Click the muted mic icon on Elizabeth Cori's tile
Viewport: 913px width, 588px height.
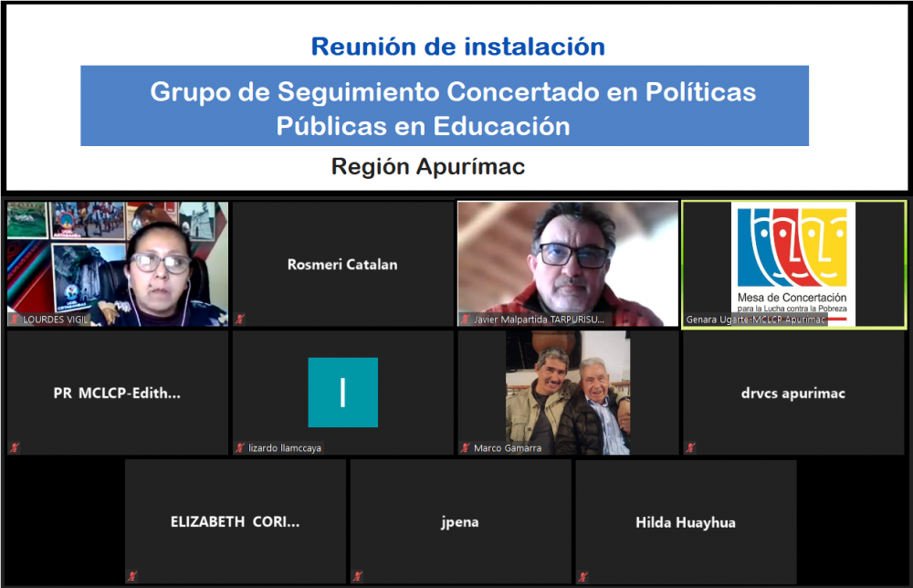point(133,576)
